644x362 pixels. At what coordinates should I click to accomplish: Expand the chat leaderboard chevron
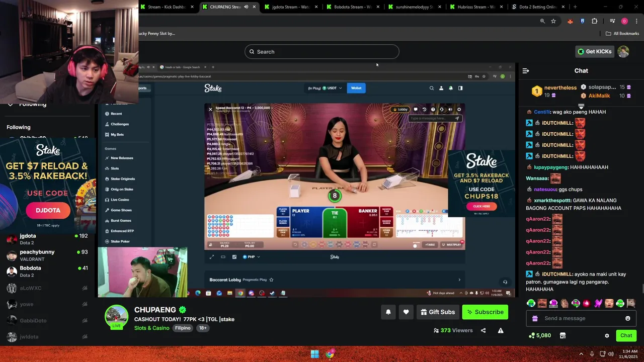pyautogui.click(x=581, y=106)
